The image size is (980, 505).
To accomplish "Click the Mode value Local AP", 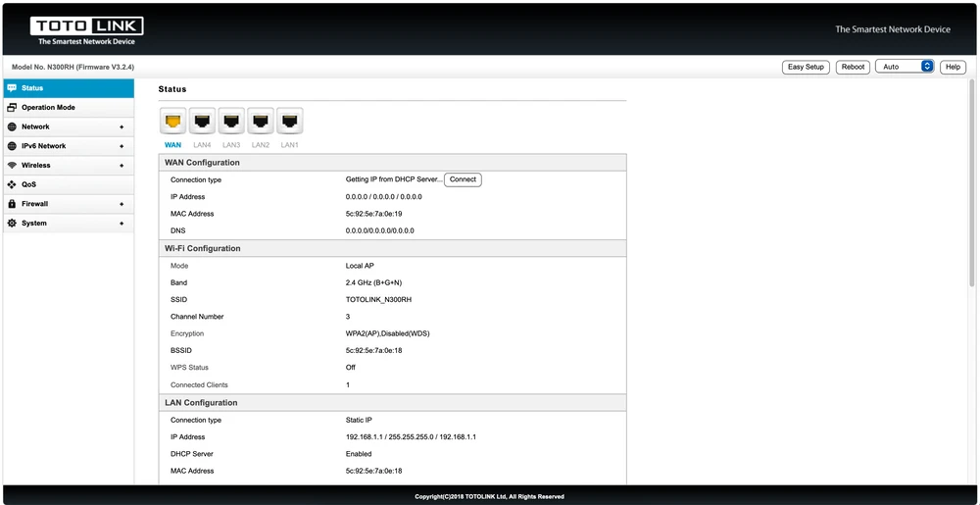I will (x=360, y=267).
